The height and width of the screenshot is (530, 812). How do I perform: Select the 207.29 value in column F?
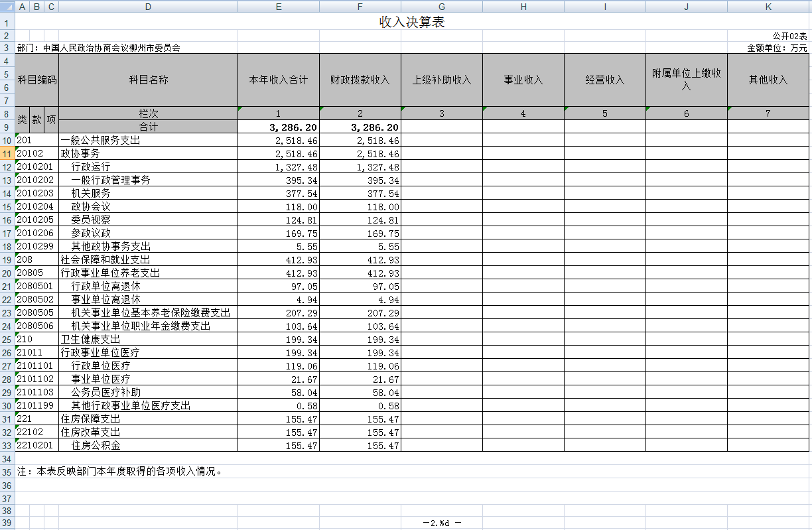point(360,312)
